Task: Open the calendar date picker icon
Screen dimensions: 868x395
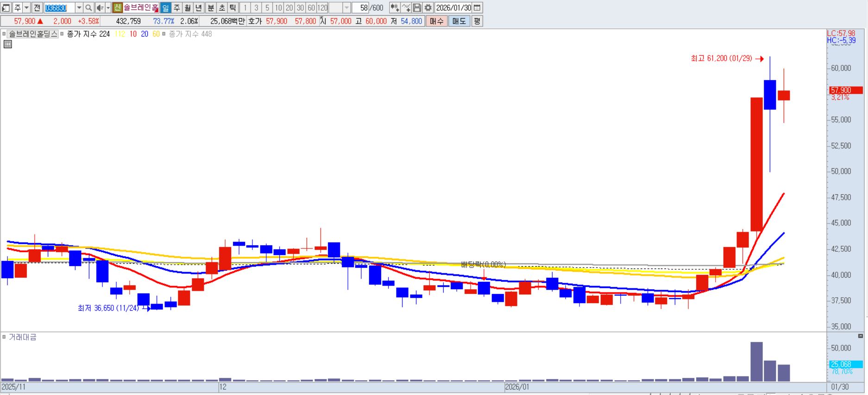Action: pos(477,8)
